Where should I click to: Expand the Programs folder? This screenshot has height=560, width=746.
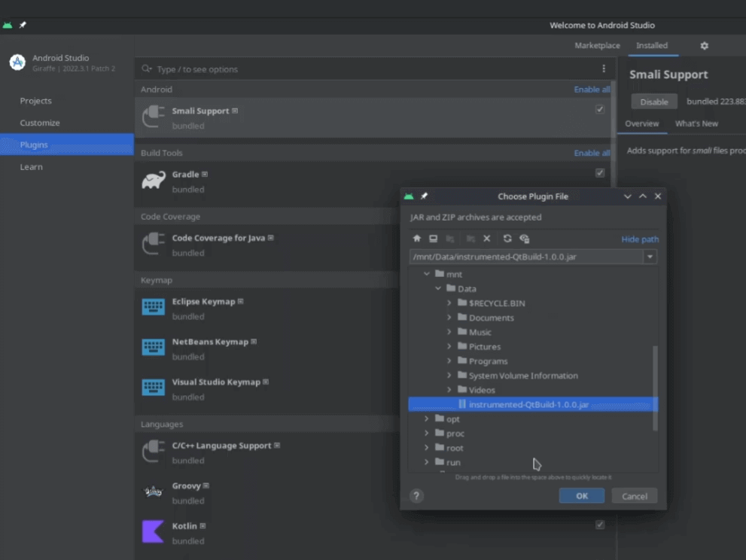(449, 361)
